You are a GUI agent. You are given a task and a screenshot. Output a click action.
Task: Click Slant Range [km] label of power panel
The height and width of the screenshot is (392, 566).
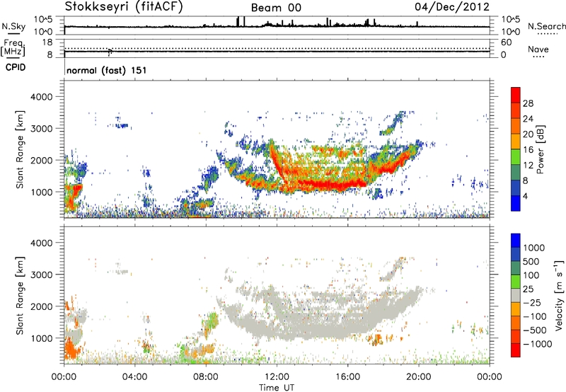(x=20, y=149)
